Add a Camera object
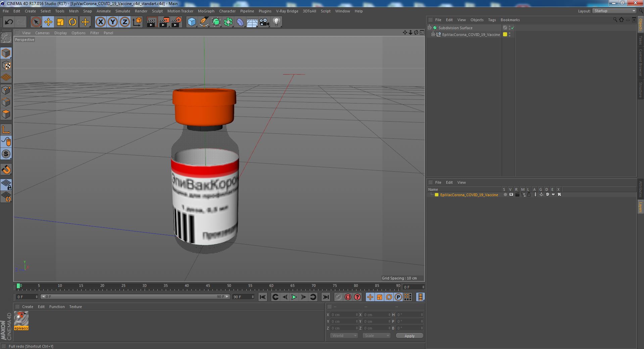Screen dimensions: 644x349 [x=264, y=22]
